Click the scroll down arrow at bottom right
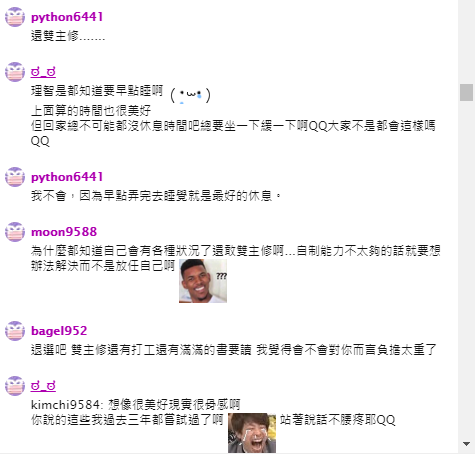The width and height of the screenshot is (475, 457). 466,444
